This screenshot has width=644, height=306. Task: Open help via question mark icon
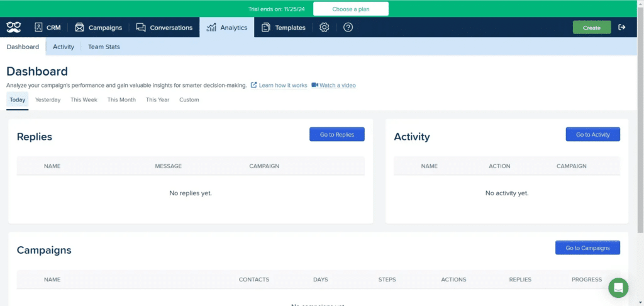tap(348, 27)
